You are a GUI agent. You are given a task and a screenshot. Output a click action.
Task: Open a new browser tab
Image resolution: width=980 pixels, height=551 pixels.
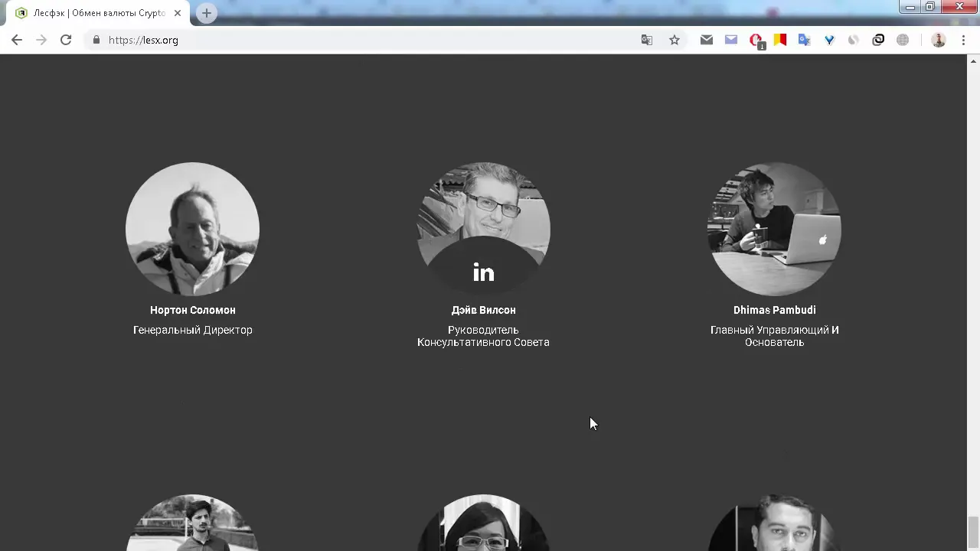[x=207, y=13]
